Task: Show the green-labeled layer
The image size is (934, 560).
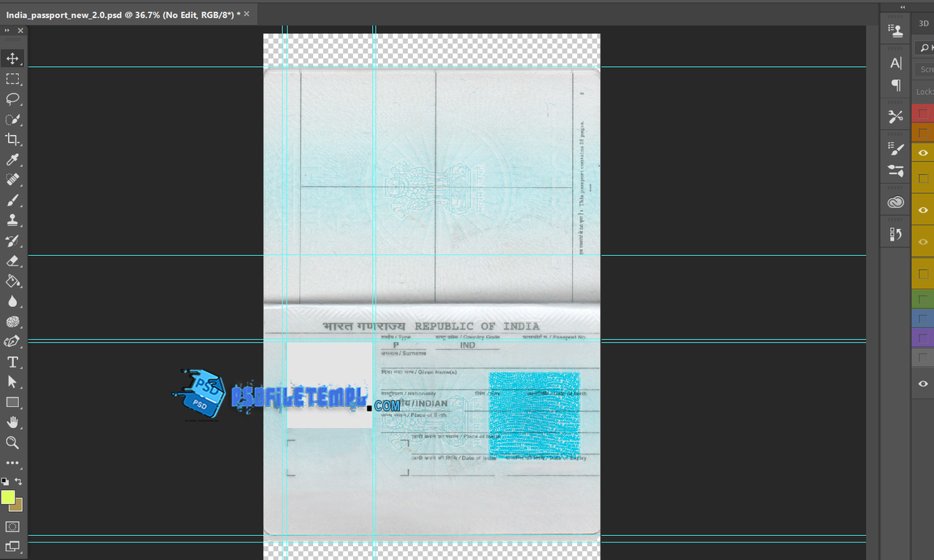Action: coord(923,300)
